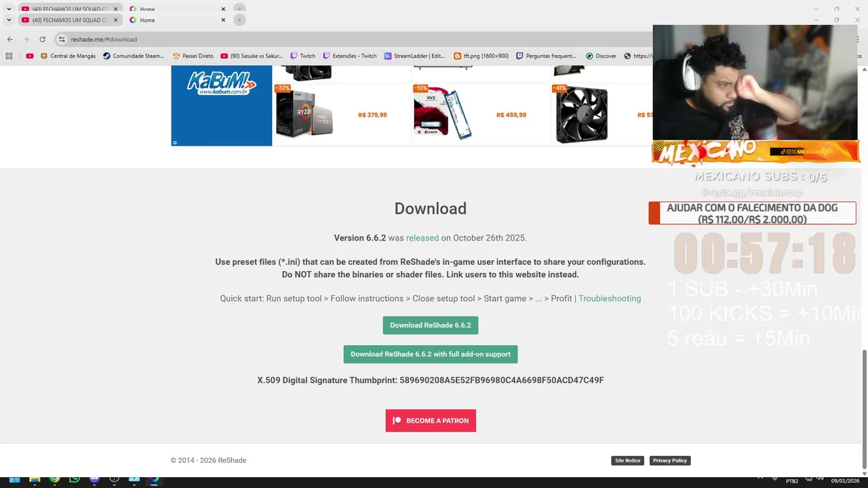This screenshot has height=488, width=868.
Task: Click the small ad options icon on KaBuM banner
Action: [x=175, y=142]
